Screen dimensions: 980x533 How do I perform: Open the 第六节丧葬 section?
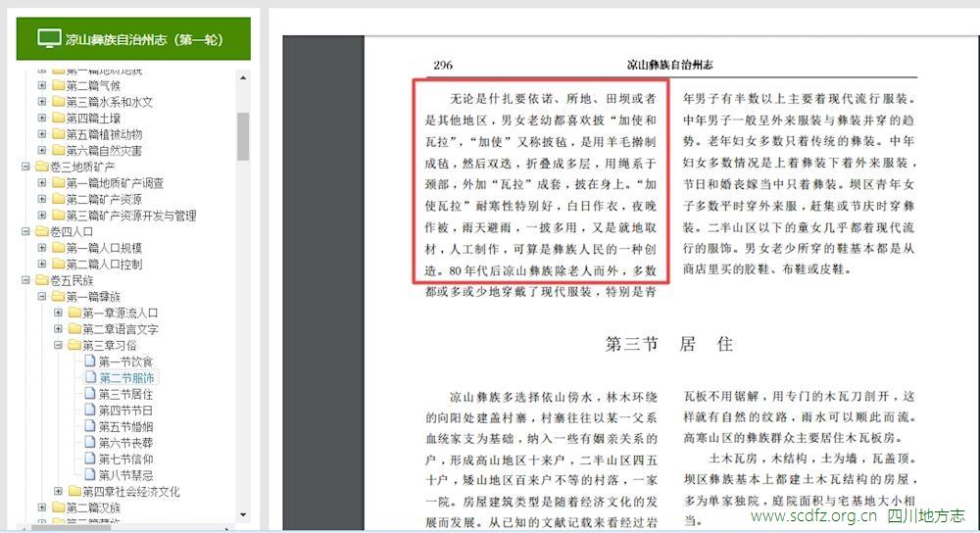[125, 443]
